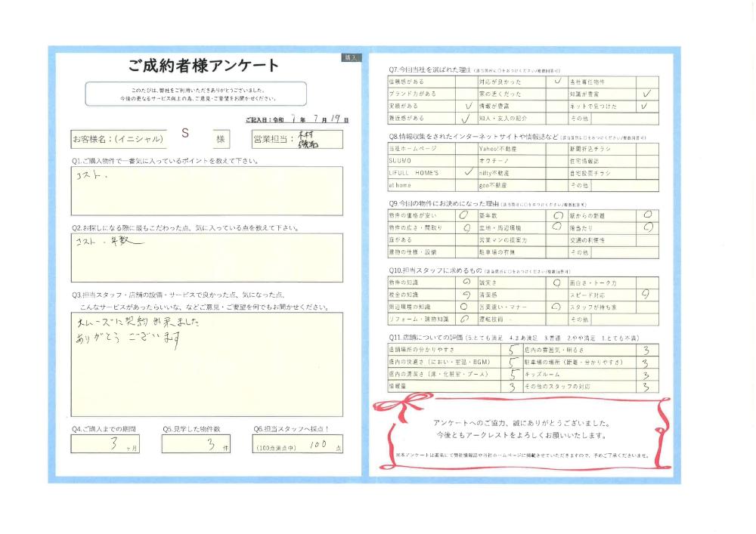The width and height of the screenshot is (756, 534).
Task: Click the Q2 answer text area
Action: pyautogui.click(x=206, y=257)
